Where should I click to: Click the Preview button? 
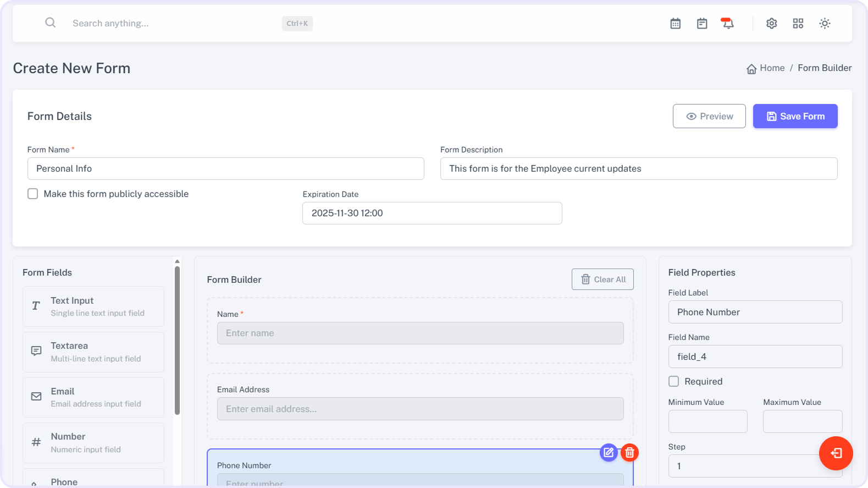pos(709,116)
